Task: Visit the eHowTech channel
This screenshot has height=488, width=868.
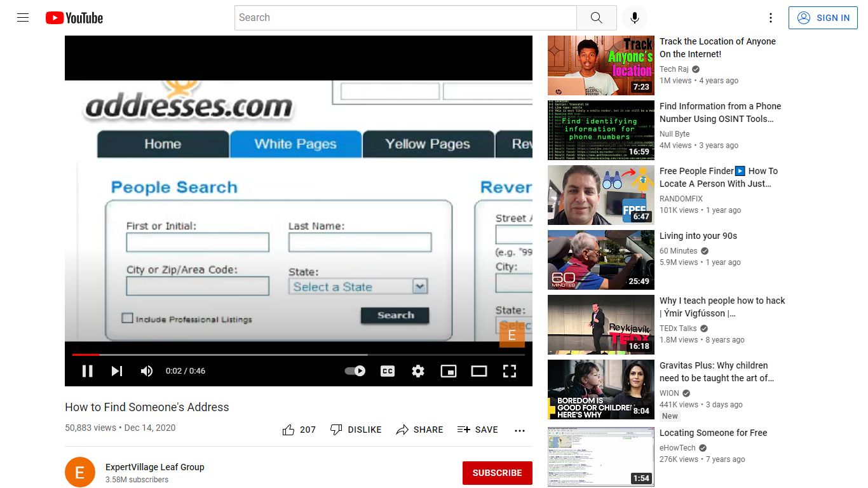Action: pos(677,448)
